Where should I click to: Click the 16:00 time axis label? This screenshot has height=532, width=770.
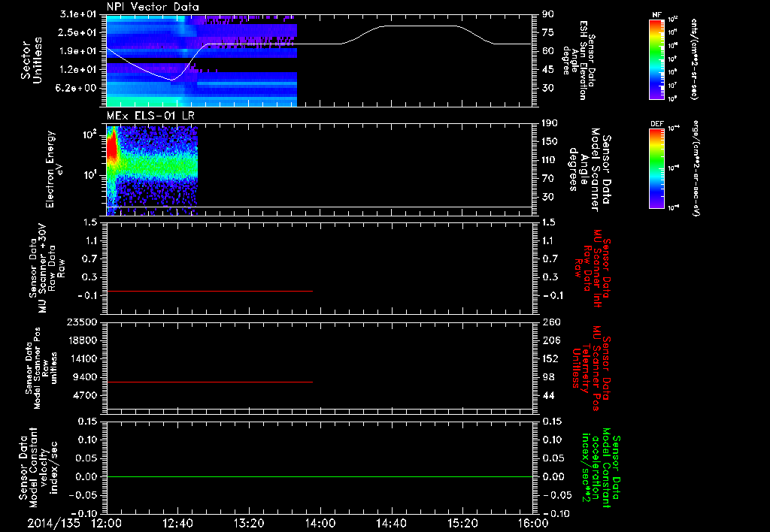click(533, 523)
